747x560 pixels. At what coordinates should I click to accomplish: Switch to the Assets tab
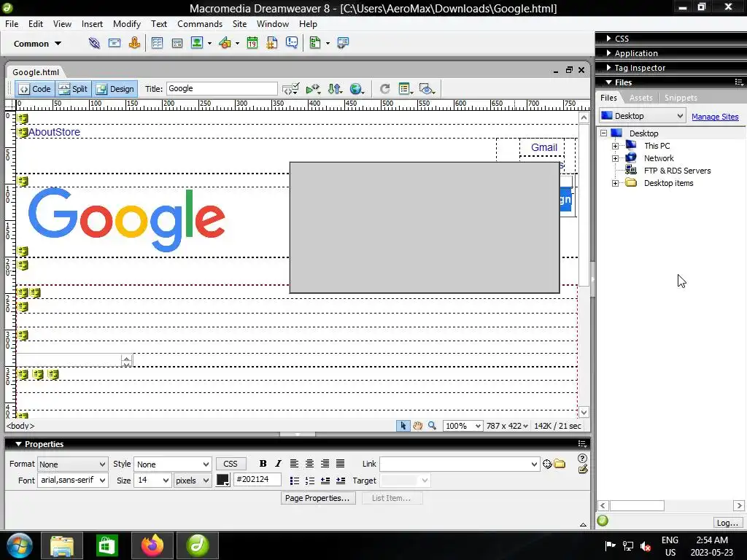(640, 98)
